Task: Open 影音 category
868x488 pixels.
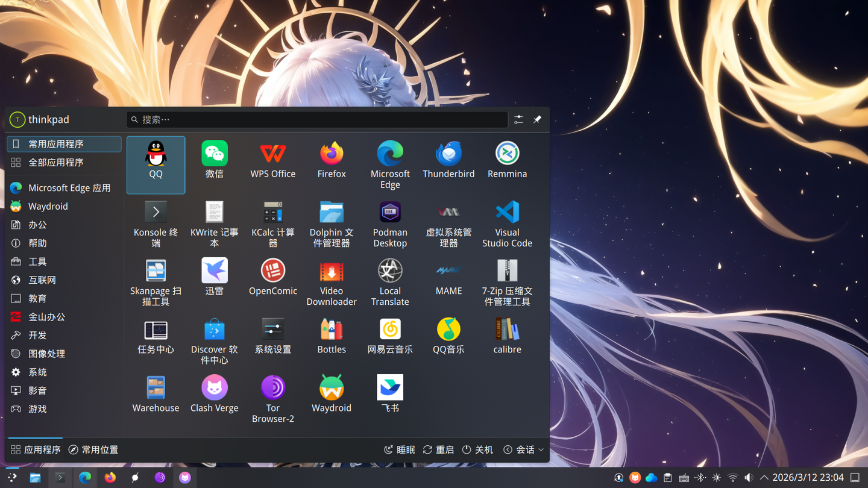Action: 64,390
